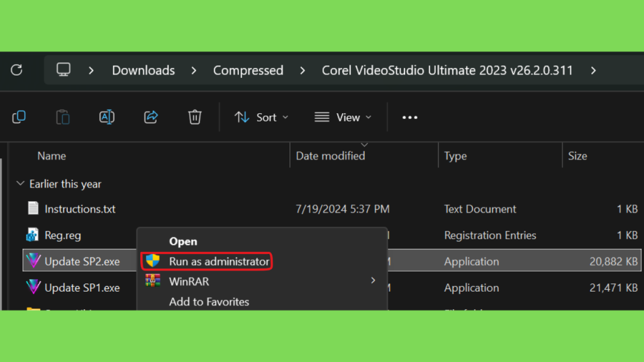Click the Application type of Update SP2.exe
The image size is (644, 362).
tap(472, 261)
